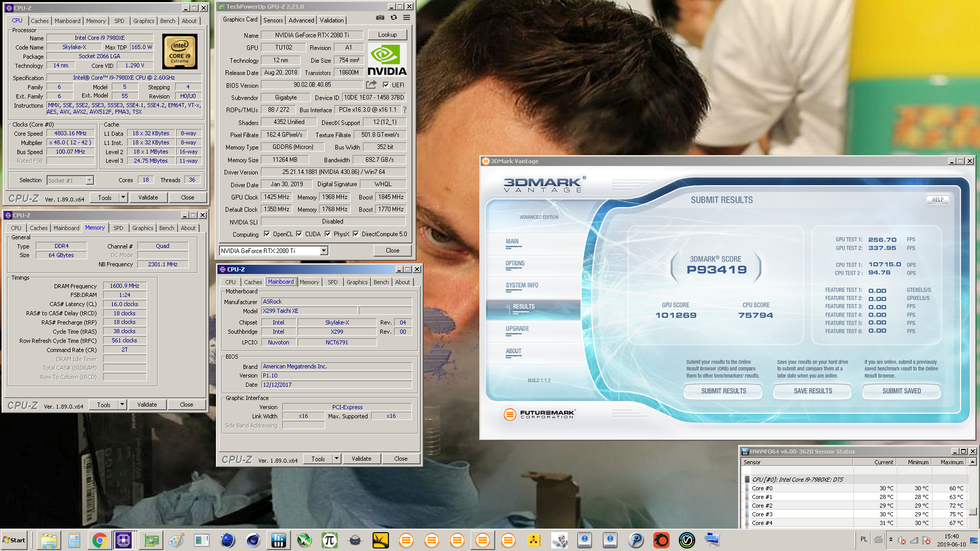Take a GPU-Z screenshot with camera icon
The width and height of the screenshot is (980, 551).
point(380,17)
